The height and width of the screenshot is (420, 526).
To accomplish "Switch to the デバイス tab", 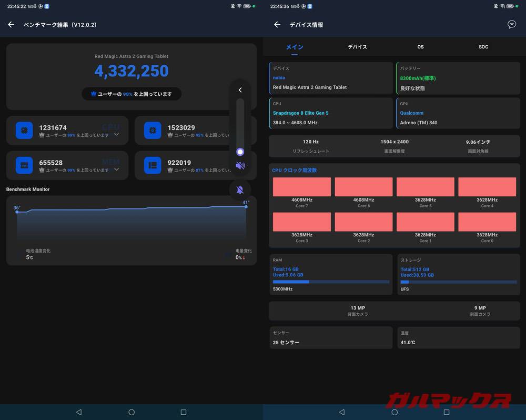I will coord(357,47).
